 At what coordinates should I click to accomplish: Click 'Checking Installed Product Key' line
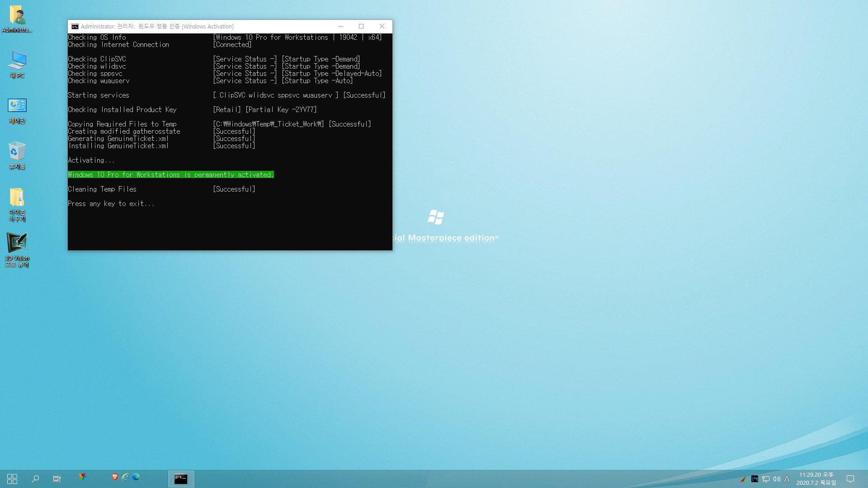pyautogui.click(x=122, y=110)
